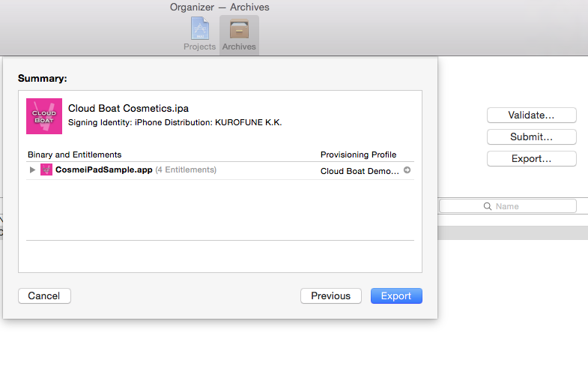Go back with the Previous button

(x=331, y=295)
